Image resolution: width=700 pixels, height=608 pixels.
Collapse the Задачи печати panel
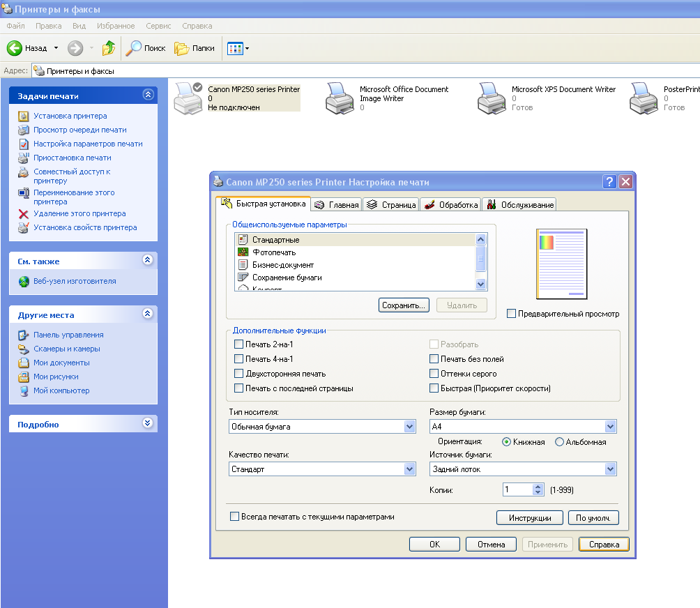pos(149,95)
